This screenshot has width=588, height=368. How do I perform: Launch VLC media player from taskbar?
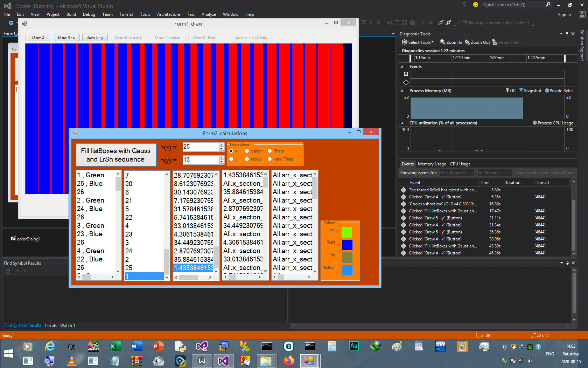[71, 361]
